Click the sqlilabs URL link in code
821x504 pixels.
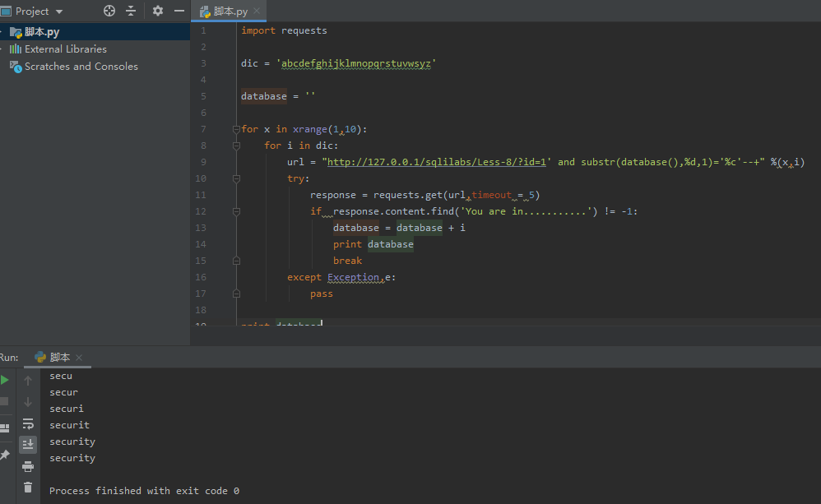coord(436,162)
